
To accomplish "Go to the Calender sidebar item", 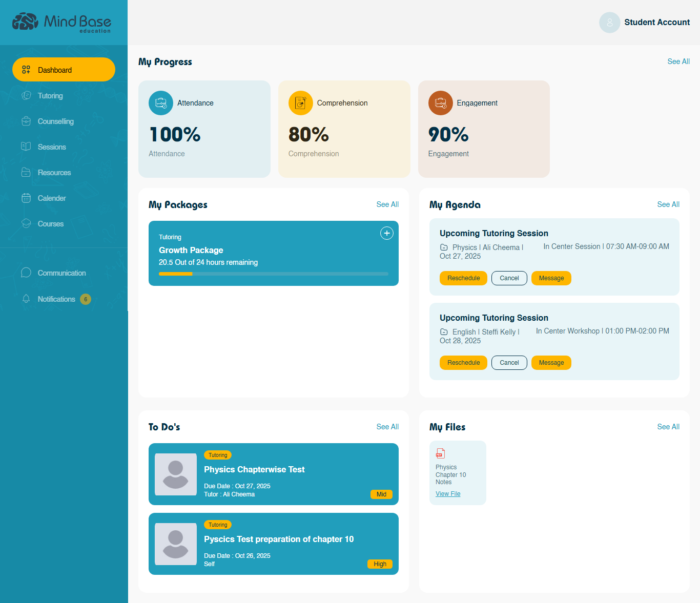I will tap(52, 198).
